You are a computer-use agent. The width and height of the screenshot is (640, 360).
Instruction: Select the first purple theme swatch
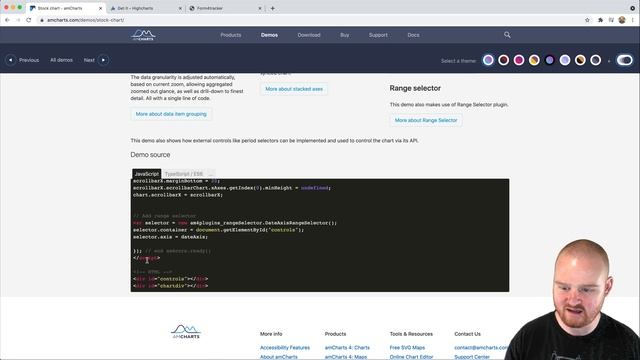(488, 60)
